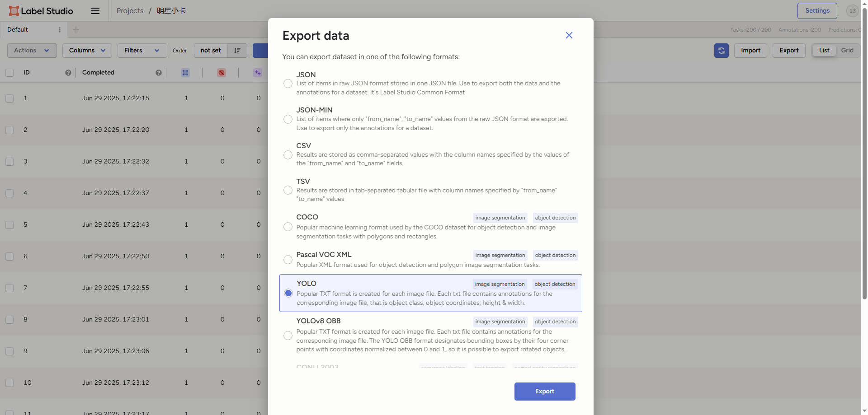The image size is (868, 415).
Task: Click the date Jun 29 2025, 17:23:01
Action: click(x=116, y=320)
